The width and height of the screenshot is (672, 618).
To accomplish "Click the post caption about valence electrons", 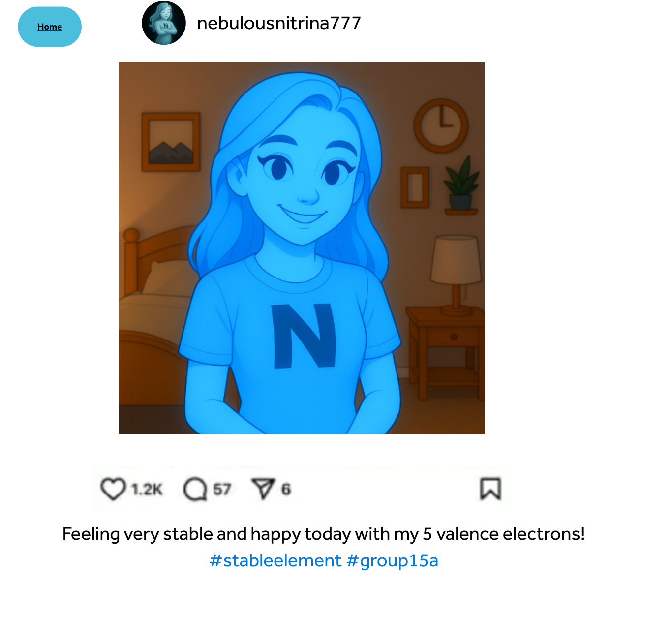I will click(x=324, y=534).
